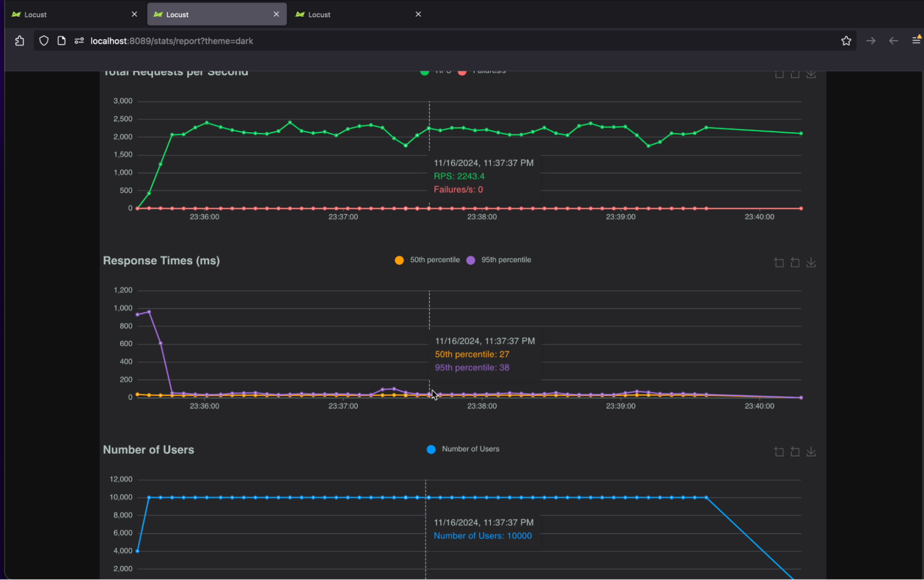Click the tracking protection shield icon
Viewport: 924px width, 580px height.
[x=43, y=41]
